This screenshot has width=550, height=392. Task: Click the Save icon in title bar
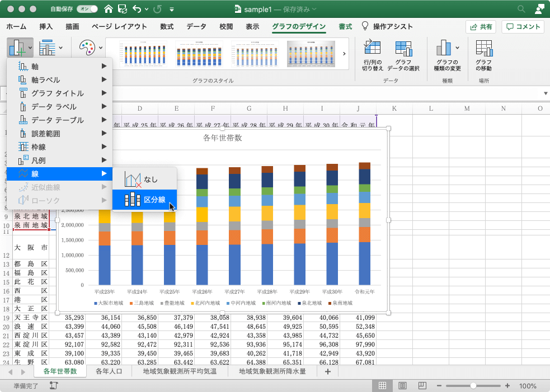click(x=123, y=9)
